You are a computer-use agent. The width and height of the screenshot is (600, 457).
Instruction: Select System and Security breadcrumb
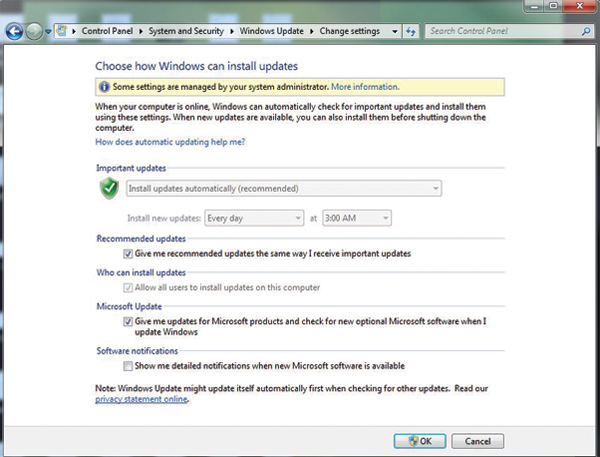coord(186,31)
